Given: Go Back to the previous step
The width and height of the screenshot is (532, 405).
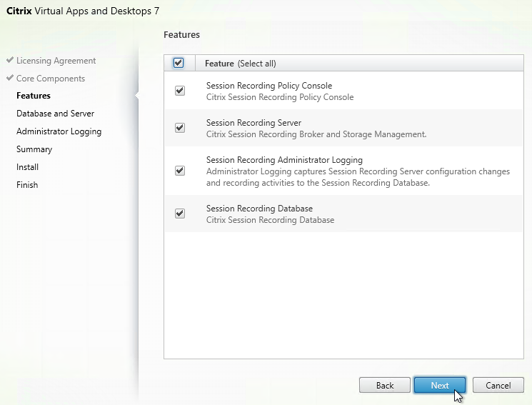Looking at the screenshot, I should coord(385,385).
